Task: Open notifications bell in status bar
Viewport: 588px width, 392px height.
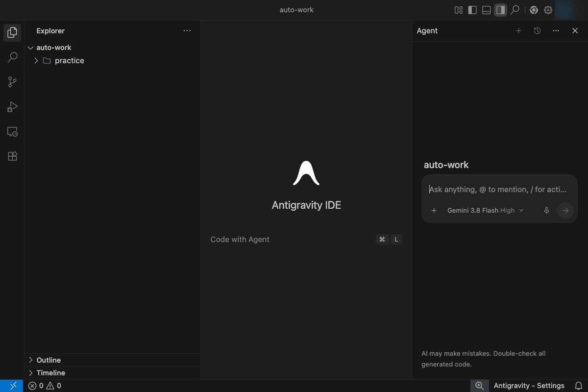Action: (578, 386)
